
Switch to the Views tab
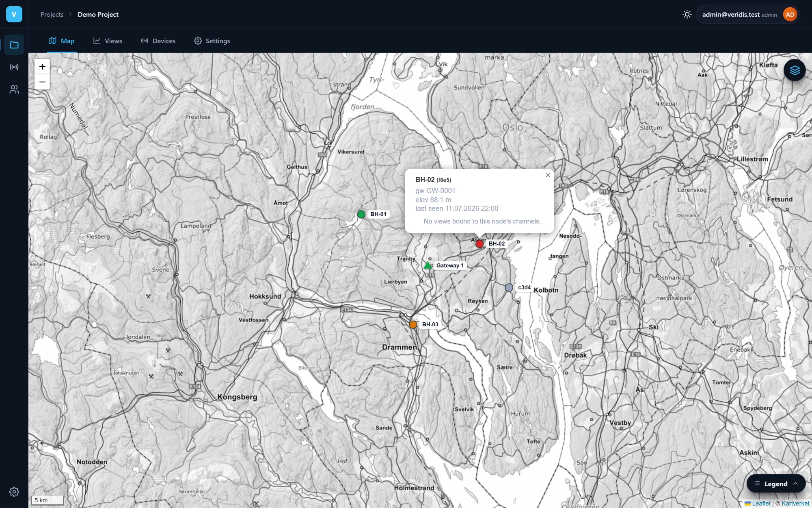(108, 41)
